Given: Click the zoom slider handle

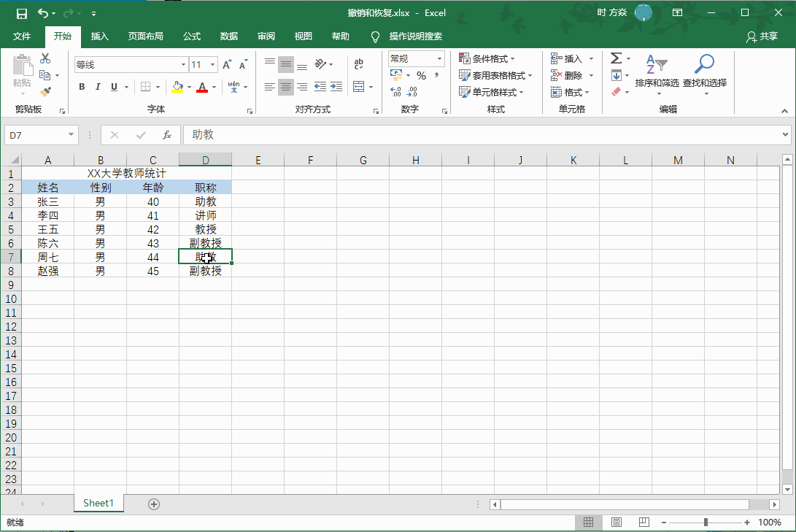Looking at the screenshot, I should tap(706, 523).
